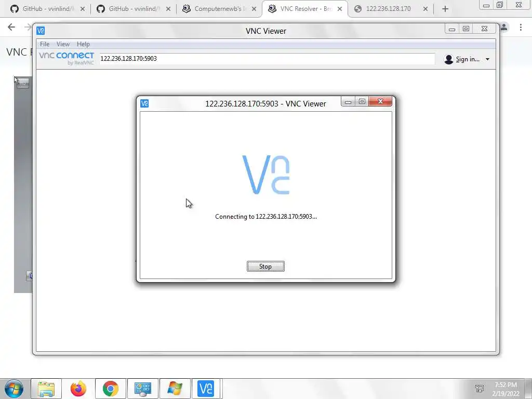Image resolution: width=532 pixels, height=399 pixels.
Task: Select the VNC Resolver browser tab
Action: pos(304,9)
